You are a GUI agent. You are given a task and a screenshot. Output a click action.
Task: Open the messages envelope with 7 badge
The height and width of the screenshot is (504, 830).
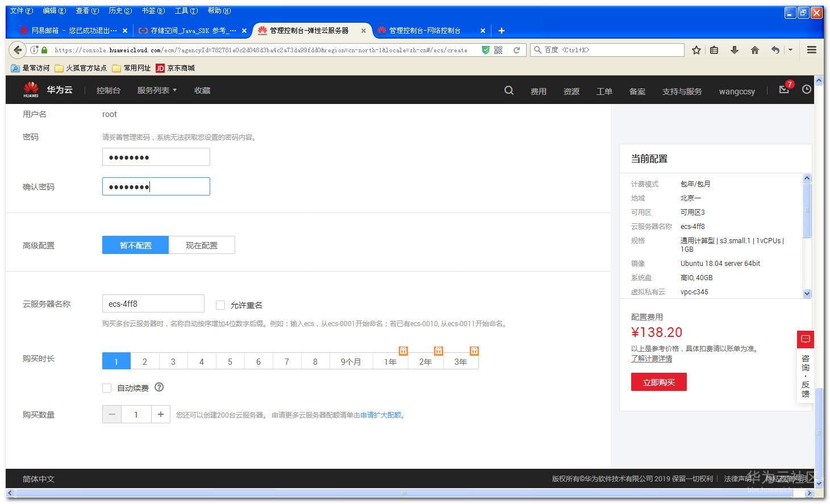785,89
